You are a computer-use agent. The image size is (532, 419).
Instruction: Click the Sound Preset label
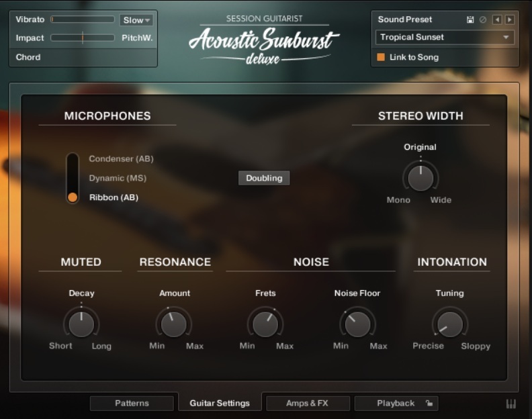(x=405, y=19)
